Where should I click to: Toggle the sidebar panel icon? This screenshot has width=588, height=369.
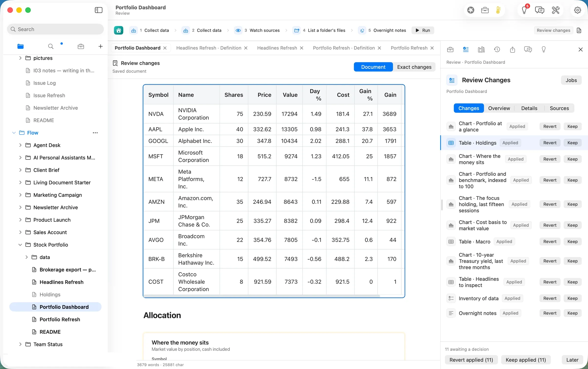tap(98, 10)
